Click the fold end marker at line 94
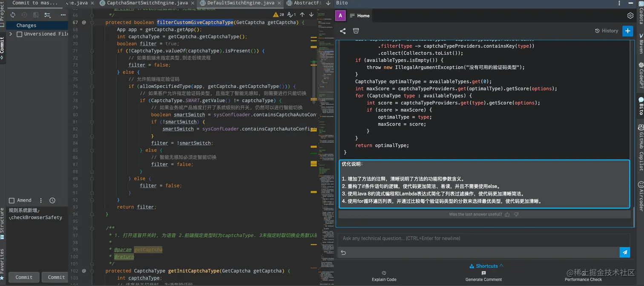Viewport: 644px width, 286px height. tap(92, 214)
